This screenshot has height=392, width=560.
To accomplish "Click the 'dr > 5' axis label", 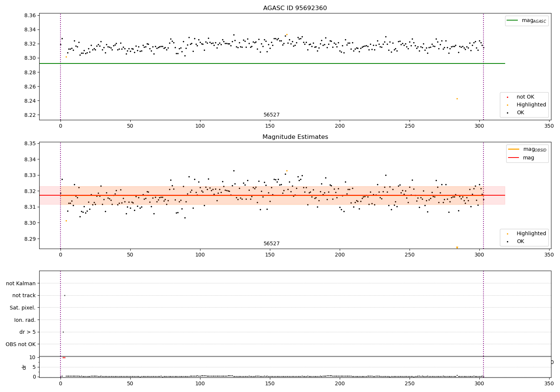I will pyautogui.click(x=28, y=332).
